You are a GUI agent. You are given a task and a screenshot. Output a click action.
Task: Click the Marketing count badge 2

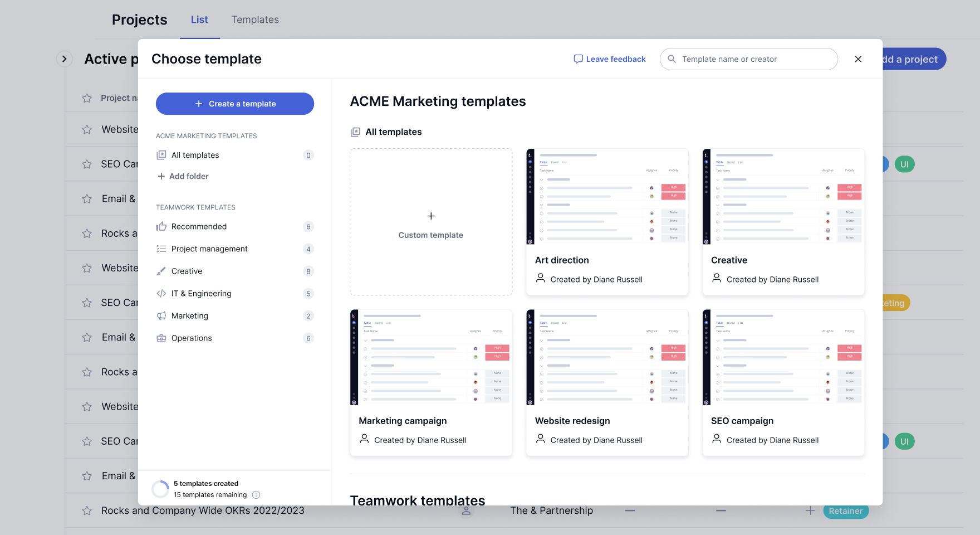[308, 315]
